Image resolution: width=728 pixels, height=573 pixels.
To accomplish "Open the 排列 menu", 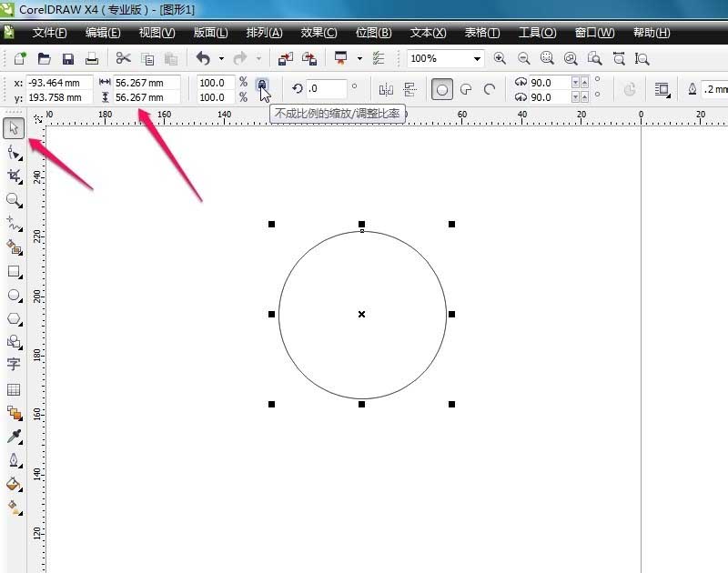I will coord(262,32).
